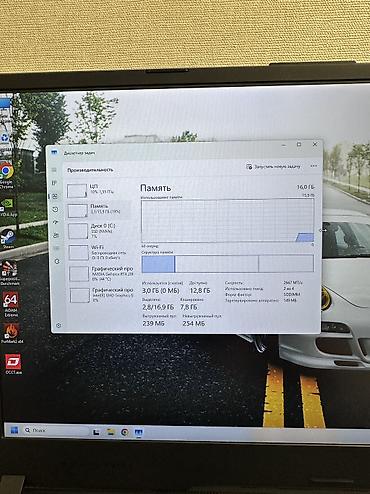Open Task Manager settings gear icon
The image size is (370, 494).
click(x=59, y=325)
